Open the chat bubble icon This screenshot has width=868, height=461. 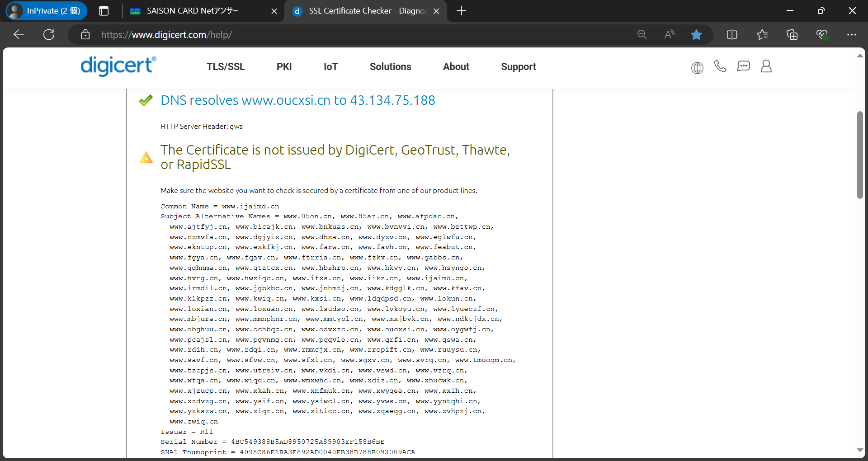coord(743,66)
